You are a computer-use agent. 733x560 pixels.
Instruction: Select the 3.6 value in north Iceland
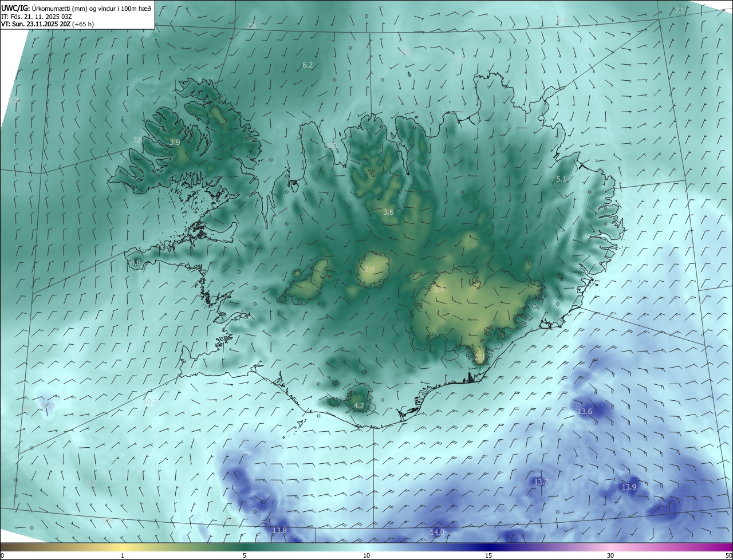point(388,212)
